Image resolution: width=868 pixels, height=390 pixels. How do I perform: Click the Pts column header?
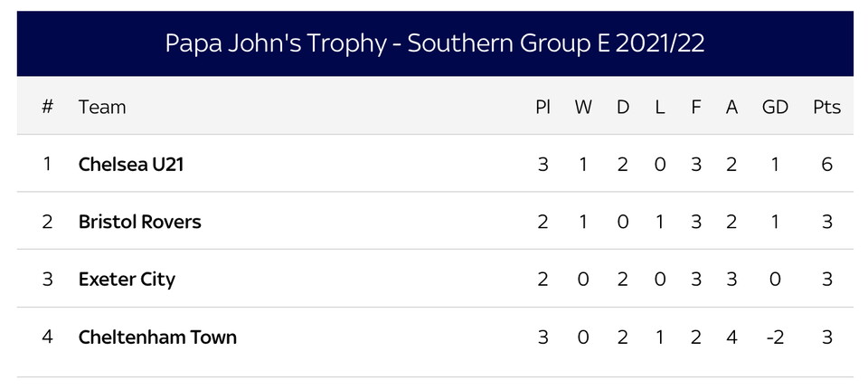826,107
